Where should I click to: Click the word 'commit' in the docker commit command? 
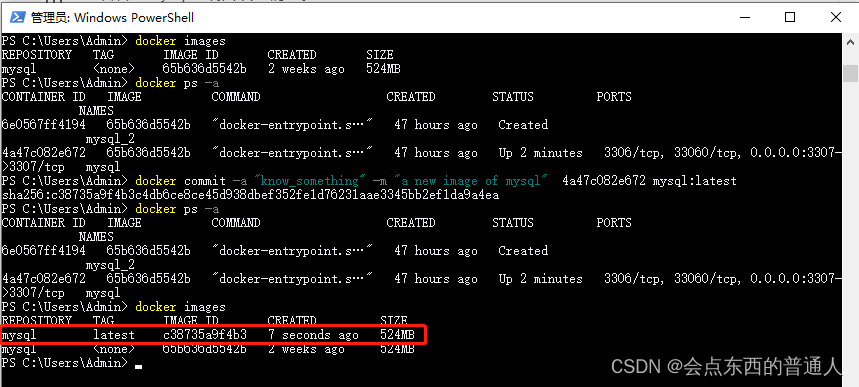click(x=205, y=181)
